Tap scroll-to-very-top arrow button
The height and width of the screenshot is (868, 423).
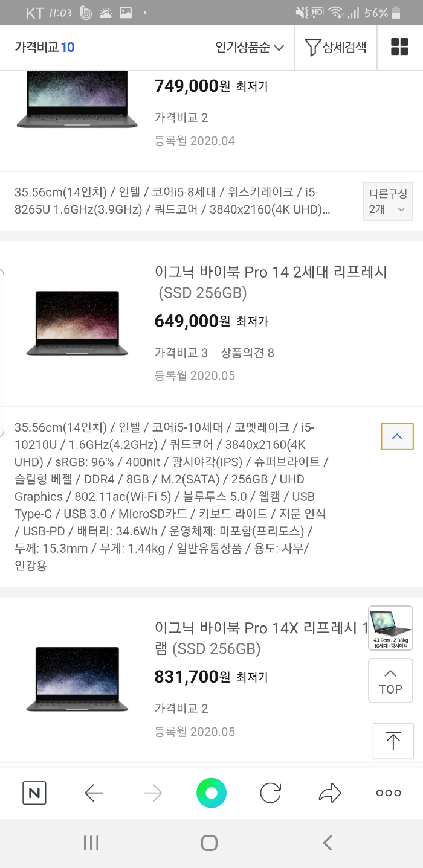pyautogui.click(x=393, y=741)
